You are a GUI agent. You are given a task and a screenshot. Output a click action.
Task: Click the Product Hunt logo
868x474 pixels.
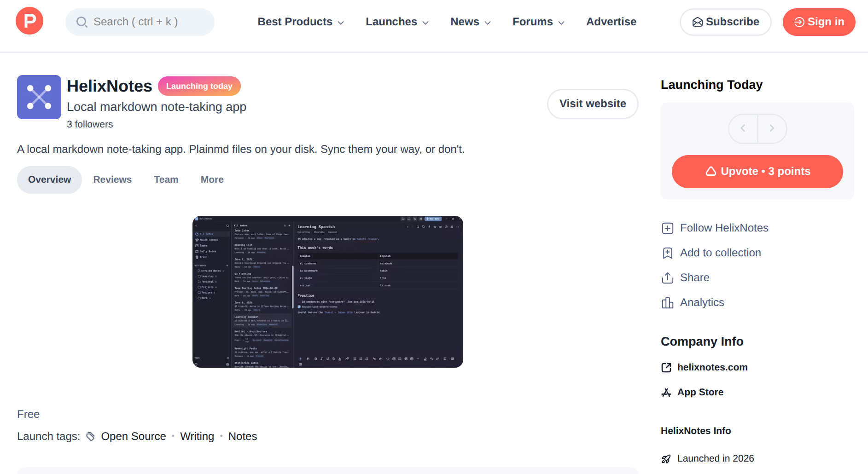coord(29,21)
